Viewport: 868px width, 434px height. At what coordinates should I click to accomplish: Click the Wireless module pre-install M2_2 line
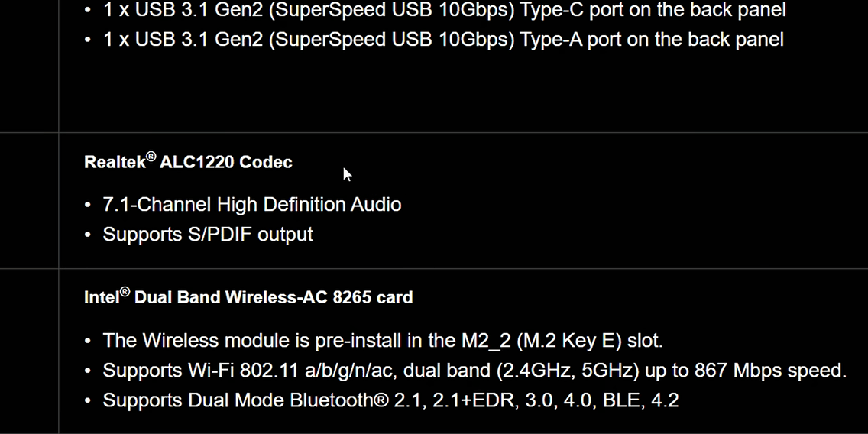pyautogui.click(x=383, y=341)
